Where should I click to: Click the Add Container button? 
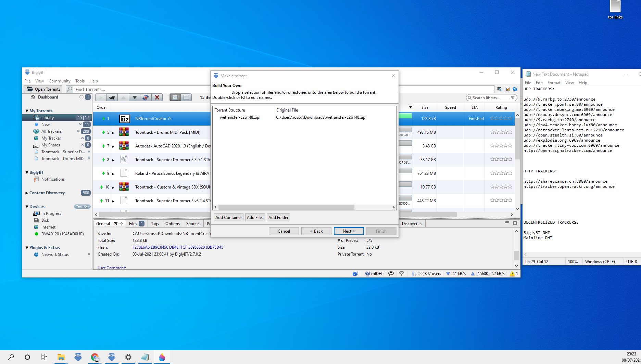228,218
